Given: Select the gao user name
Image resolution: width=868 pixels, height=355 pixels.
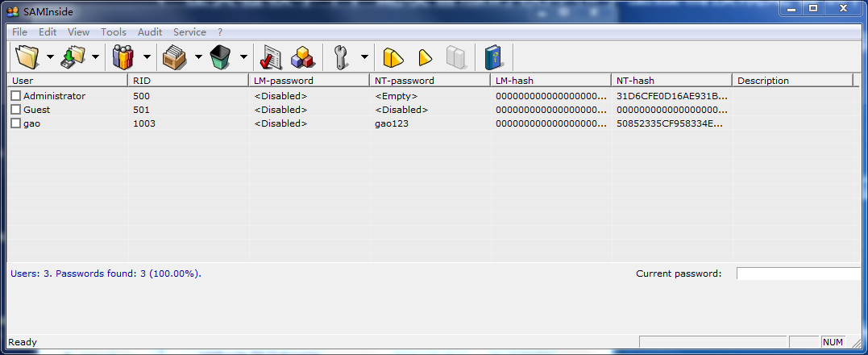Looking at the screenshot, I should (31, 123).
